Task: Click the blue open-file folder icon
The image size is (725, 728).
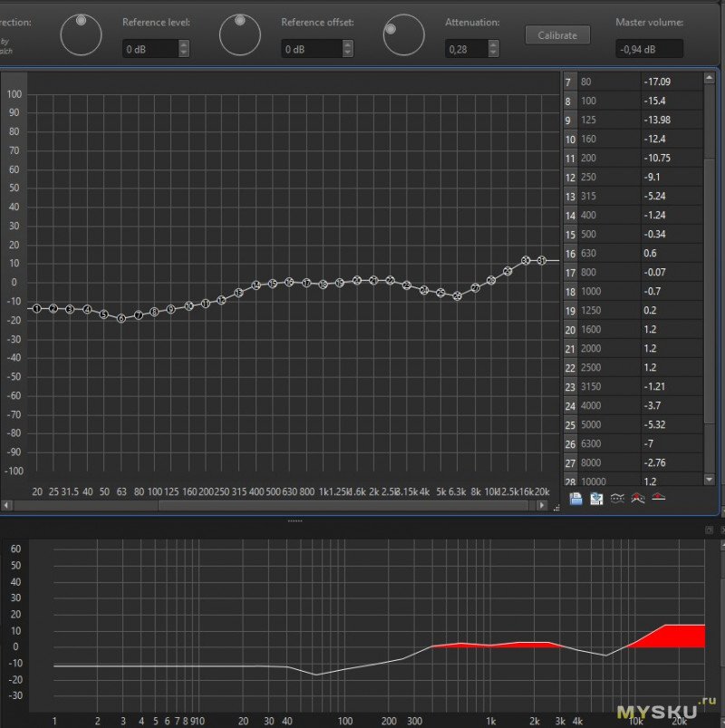Action: point(575,499)
